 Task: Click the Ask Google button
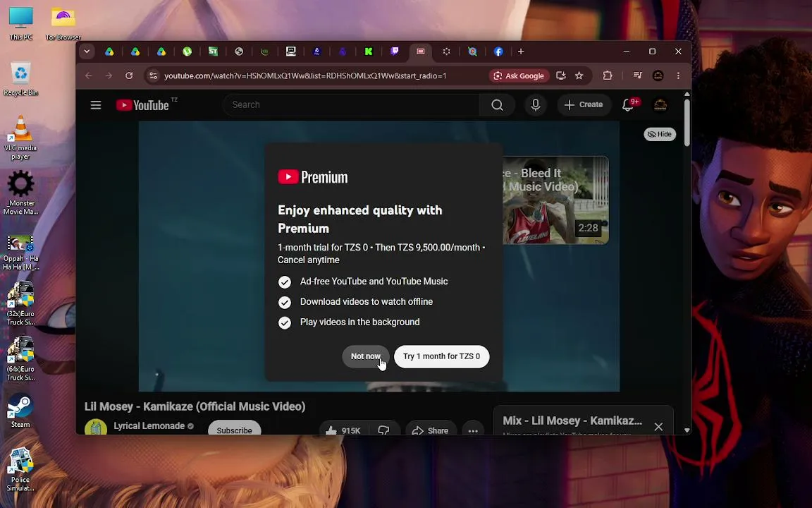pyautogui.click(x=519, y=75)
